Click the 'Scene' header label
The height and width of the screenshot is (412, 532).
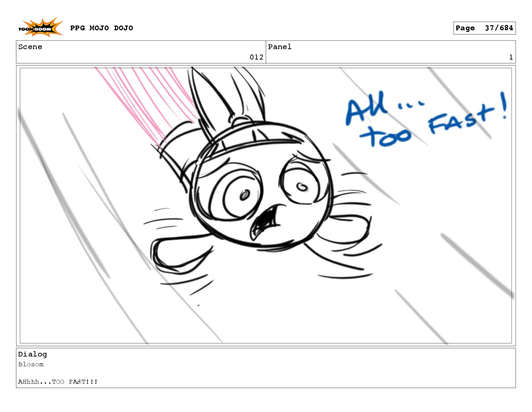coord(30,47)
